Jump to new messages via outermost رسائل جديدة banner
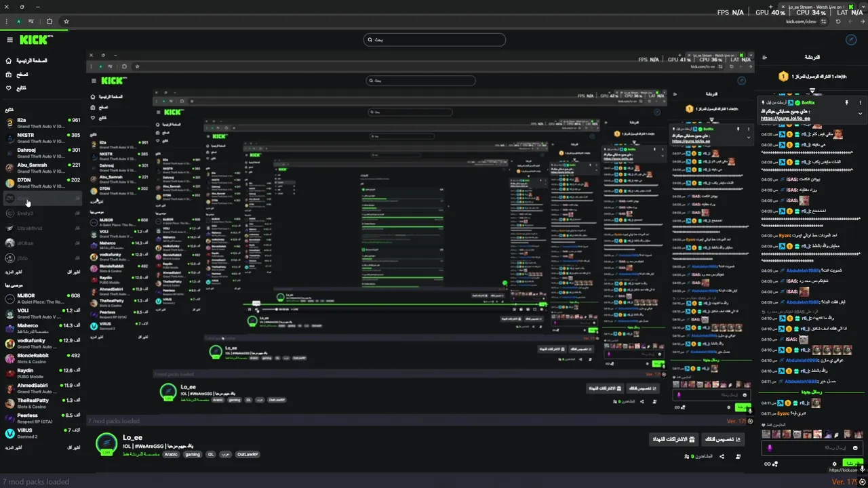This screenshot has height=488, width=868. point(812,392)
